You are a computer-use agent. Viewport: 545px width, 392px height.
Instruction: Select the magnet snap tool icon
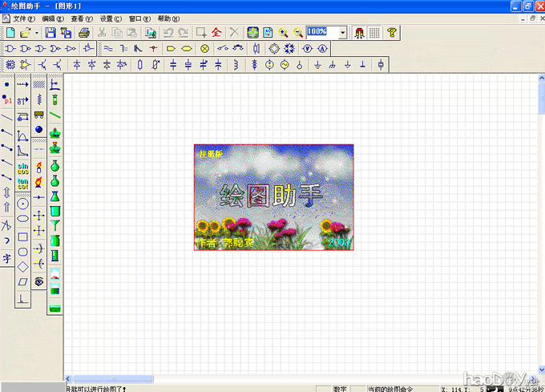click(x=358, y=33)
